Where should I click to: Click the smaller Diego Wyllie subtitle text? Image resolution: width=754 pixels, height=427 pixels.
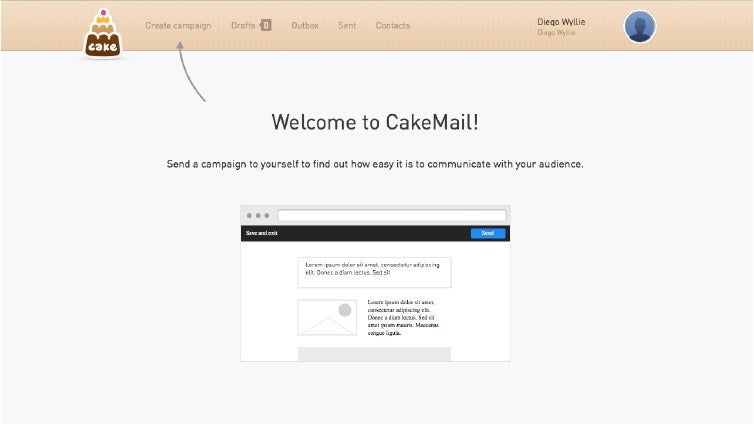point(556,33)
